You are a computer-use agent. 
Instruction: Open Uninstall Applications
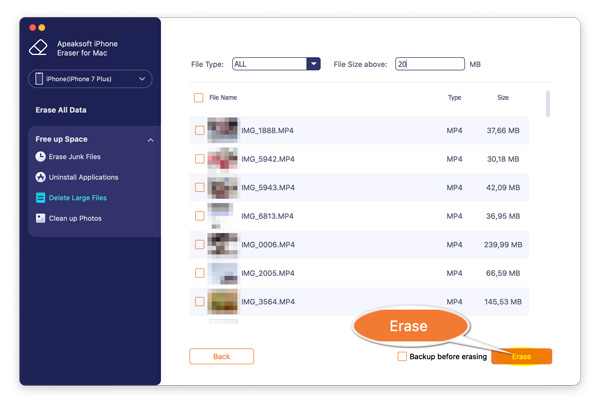pyautogui.click(x=83, y=177)
